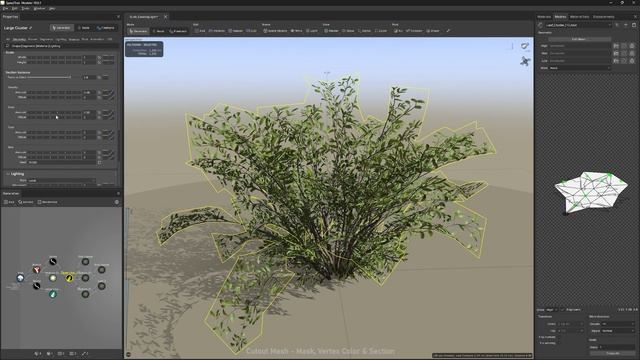Select the pale green glowing node
This screenshot has height=360, width=640.
click(x=53, y=278)
